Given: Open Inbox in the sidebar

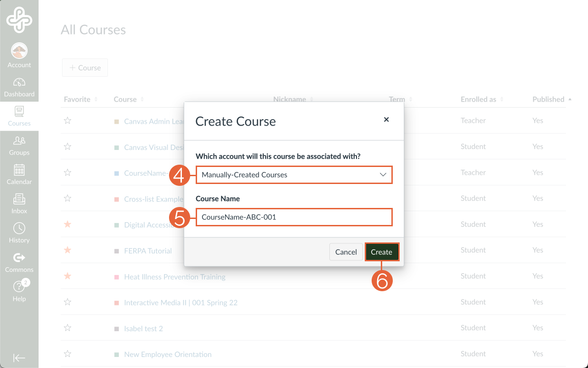Looking at the screenshot, I should click(x=19, y=204).
